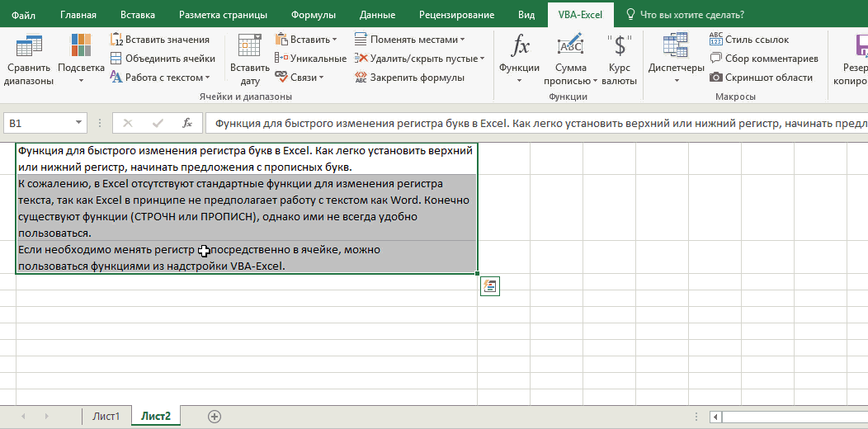This screenshot has height=429, width=868.
Task: Open the Данные ribbon tab
Action: pyautogui.click(x=378, y=15)
